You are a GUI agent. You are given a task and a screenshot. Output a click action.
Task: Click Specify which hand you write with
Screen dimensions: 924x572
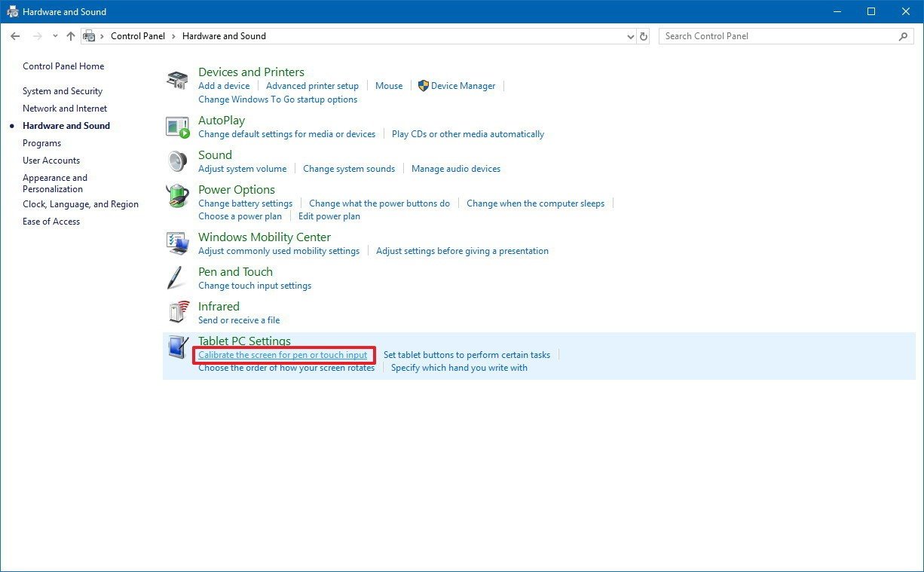(459, 368)
